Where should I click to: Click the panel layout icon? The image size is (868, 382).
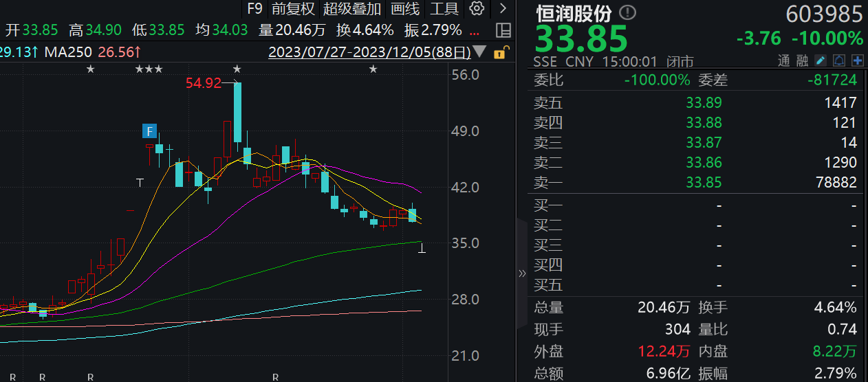[503, 30]
